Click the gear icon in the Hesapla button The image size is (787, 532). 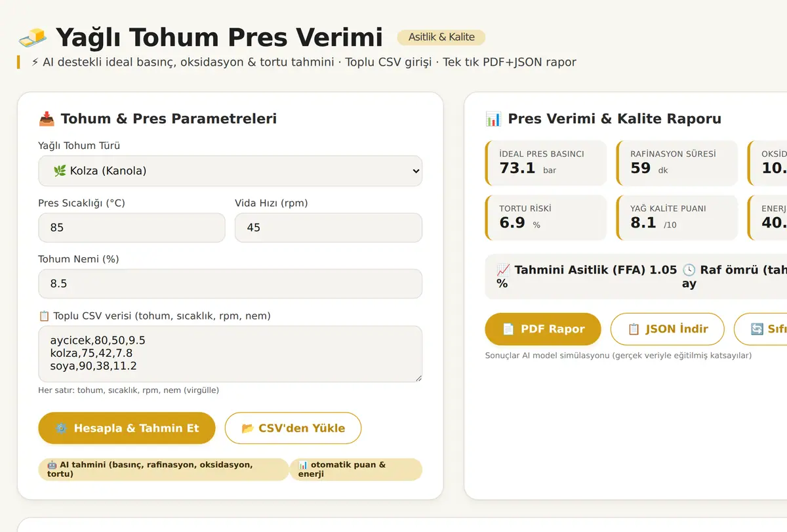coord(61,428)
